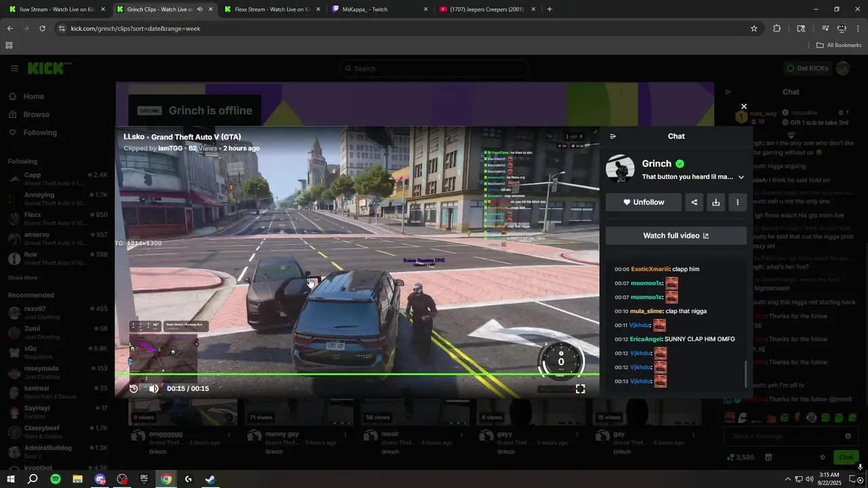This screenshot has width=868, height=488.
Task: Open Spotify from the taskbar
Action: pos(56,479)
